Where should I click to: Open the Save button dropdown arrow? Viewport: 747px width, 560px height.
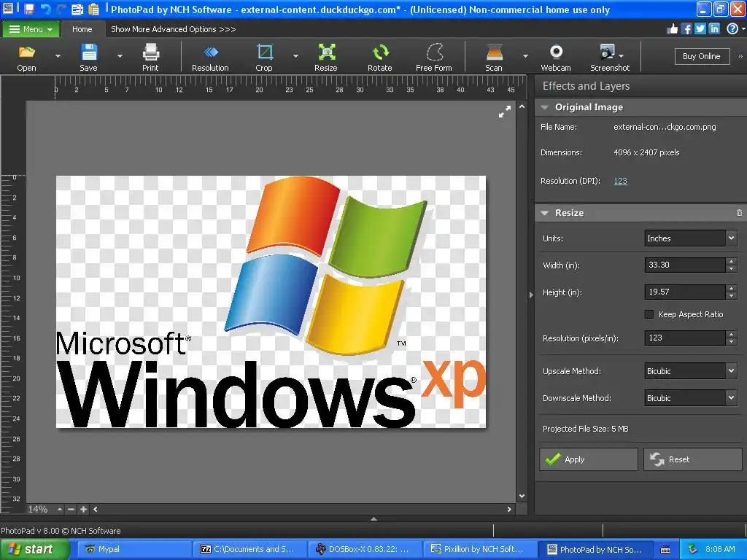point(120,56)
